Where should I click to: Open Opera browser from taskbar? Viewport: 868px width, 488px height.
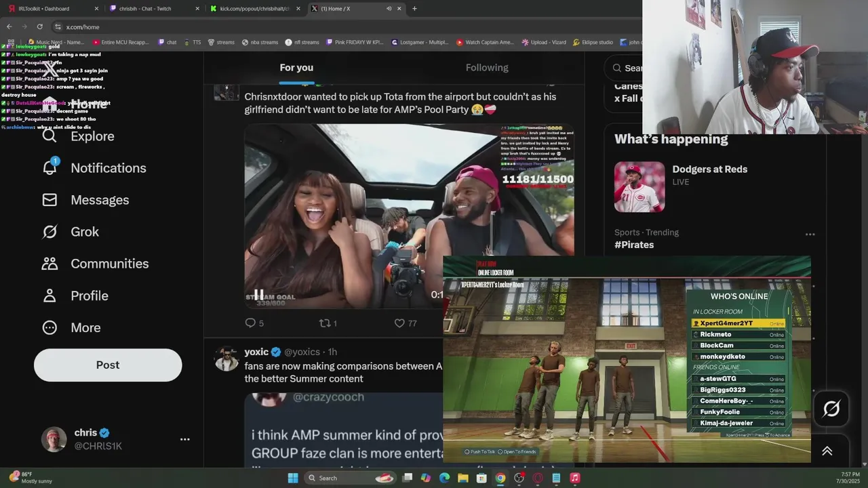point(538,478)
